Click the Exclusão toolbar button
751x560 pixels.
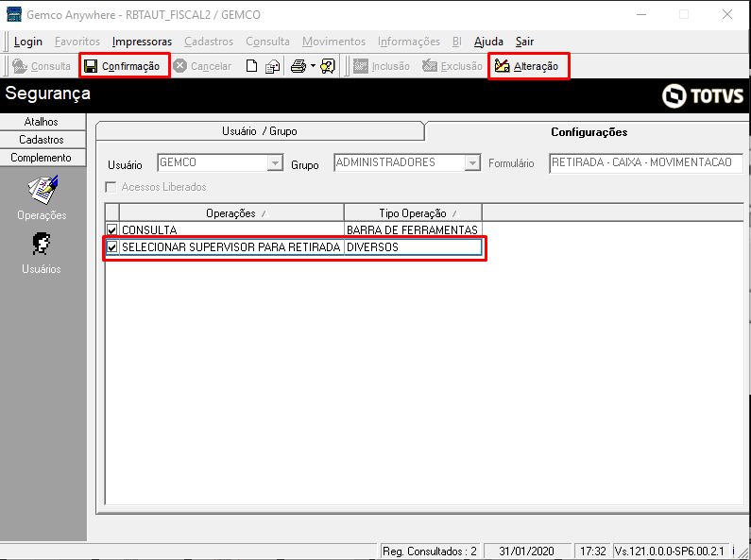(x=452, y=66)
